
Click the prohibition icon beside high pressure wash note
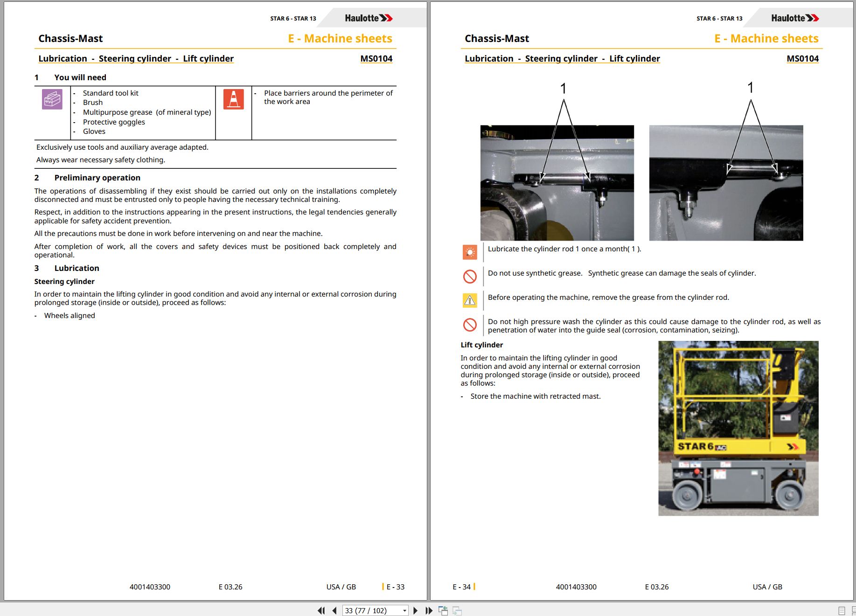[x=470, y=325]
